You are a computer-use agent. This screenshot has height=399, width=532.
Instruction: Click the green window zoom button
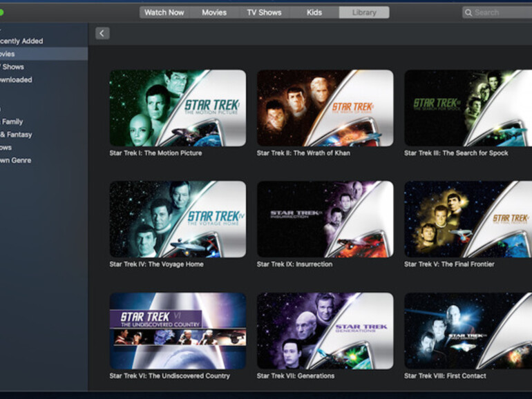tap(1, 12)
